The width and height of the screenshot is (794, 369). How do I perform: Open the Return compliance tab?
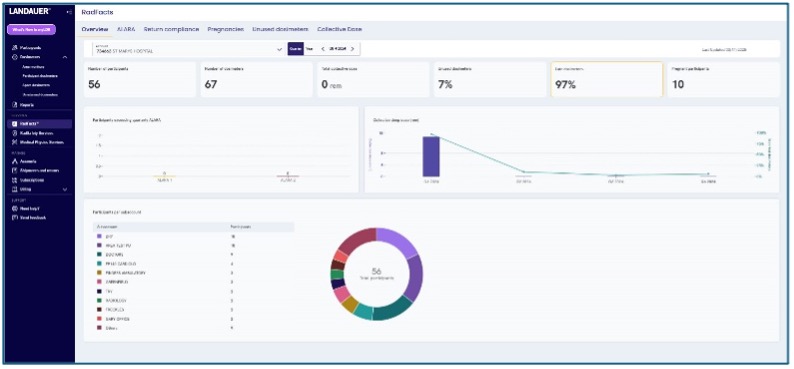[171, 29]
